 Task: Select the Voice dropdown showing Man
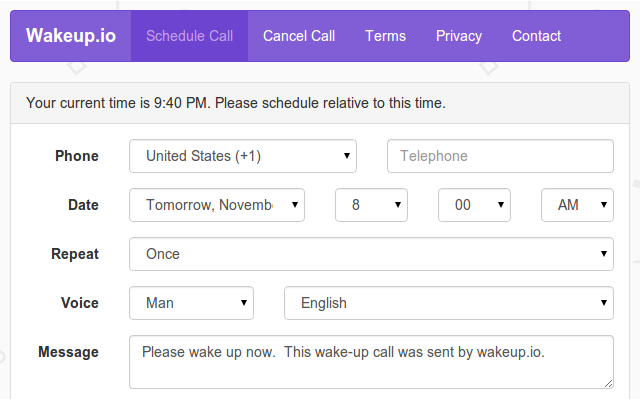coord(191,303)
